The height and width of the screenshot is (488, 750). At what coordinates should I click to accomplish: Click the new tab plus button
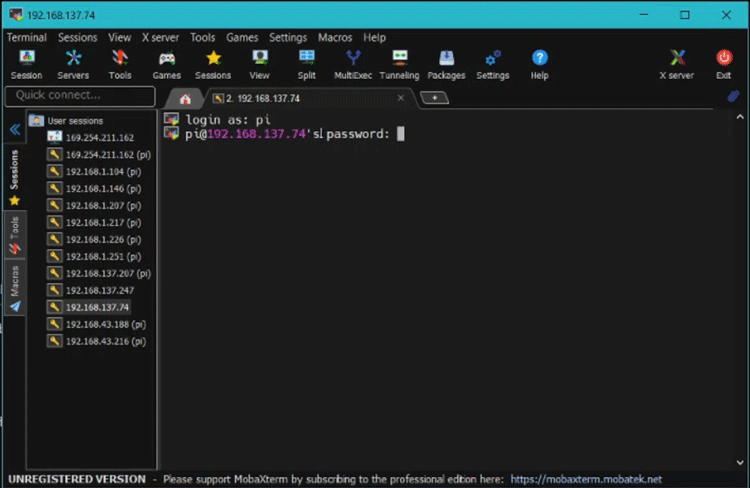click(434, 98)
